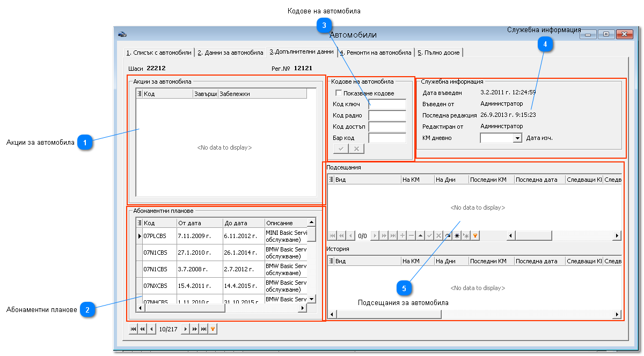Click the car icon in the window title bar
The image size is (644, 356).
pos(122,34)
